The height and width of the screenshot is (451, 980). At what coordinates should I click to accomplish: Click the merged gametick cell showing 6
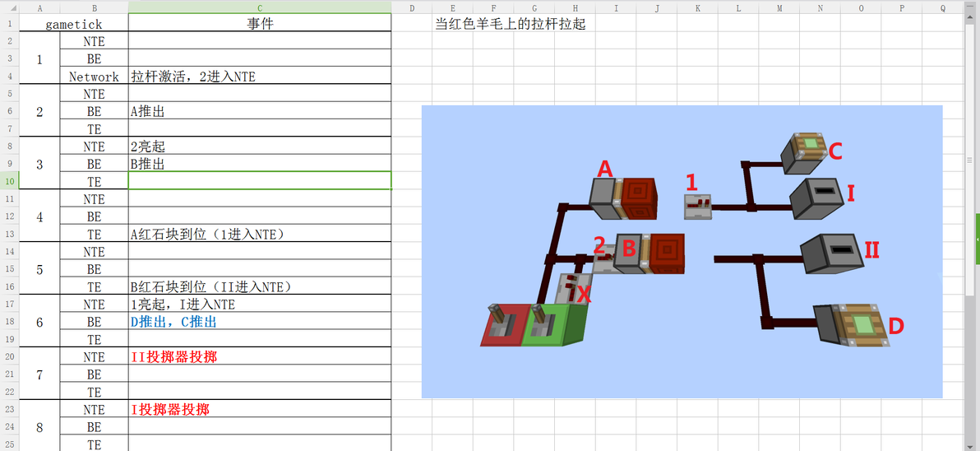pyautogui.click(x=39, y=322)
